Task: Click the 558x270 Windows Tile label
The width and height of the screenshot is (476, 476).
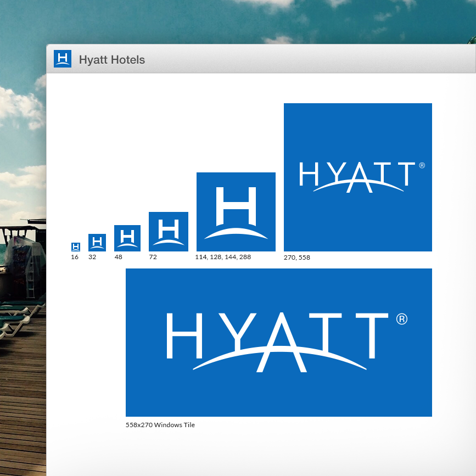Action: pyautogui.click(x=161, y=424)
